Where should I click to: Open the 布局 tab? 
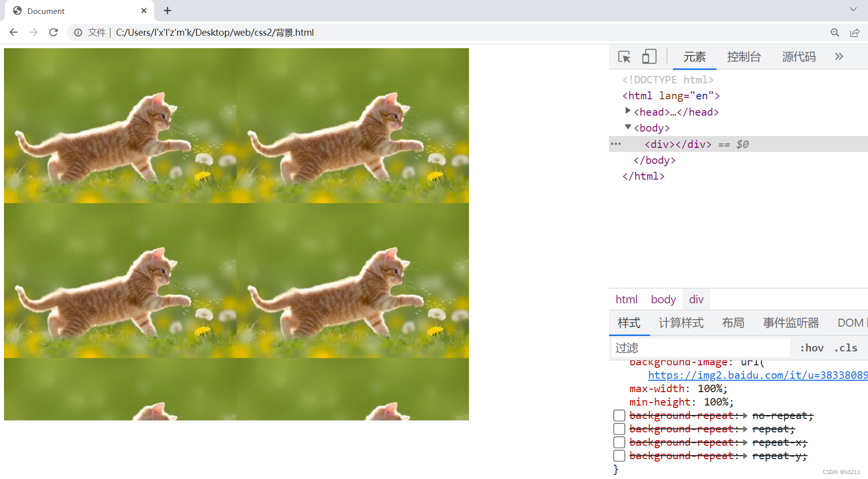tap(733, 323)
